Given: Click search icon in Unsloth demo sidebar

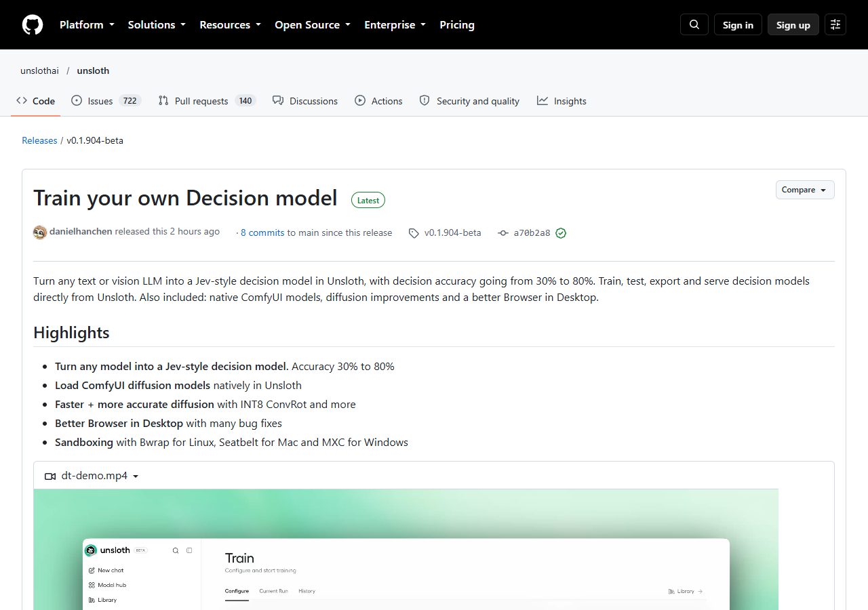Looking at the screenshot, I should [x=176, y=550].
